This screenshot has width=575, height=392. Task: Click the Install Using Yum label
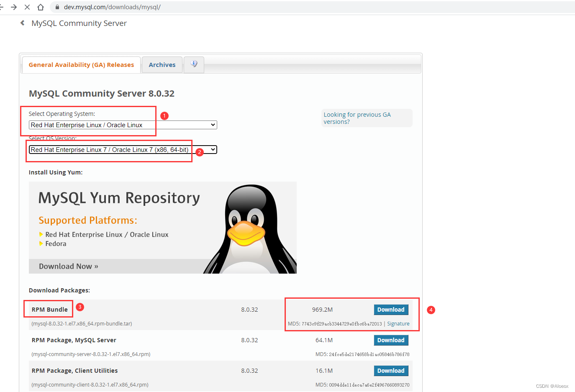pos(56,172)
